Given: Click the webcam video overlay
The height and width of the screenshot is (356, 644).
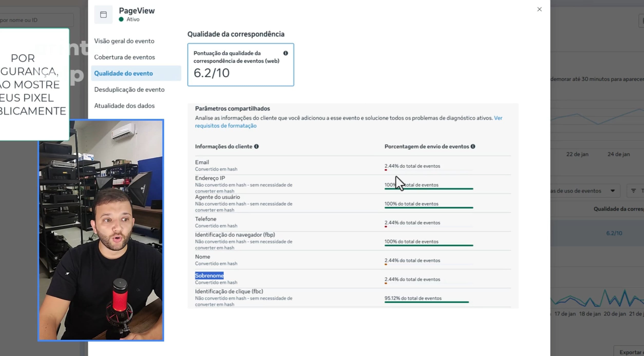Looking at the screenshot, I should [x=101, y=230].
